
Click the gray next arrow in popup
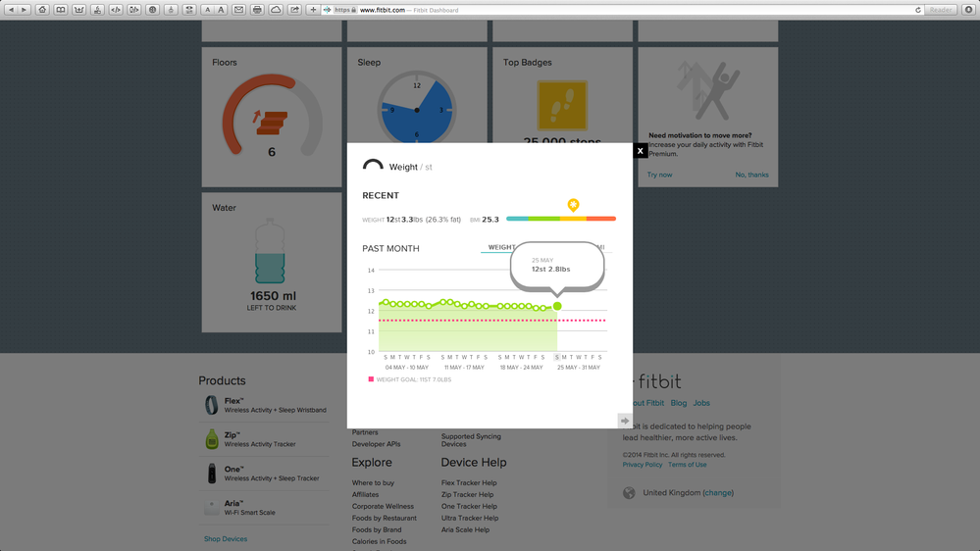coord(624,421)
